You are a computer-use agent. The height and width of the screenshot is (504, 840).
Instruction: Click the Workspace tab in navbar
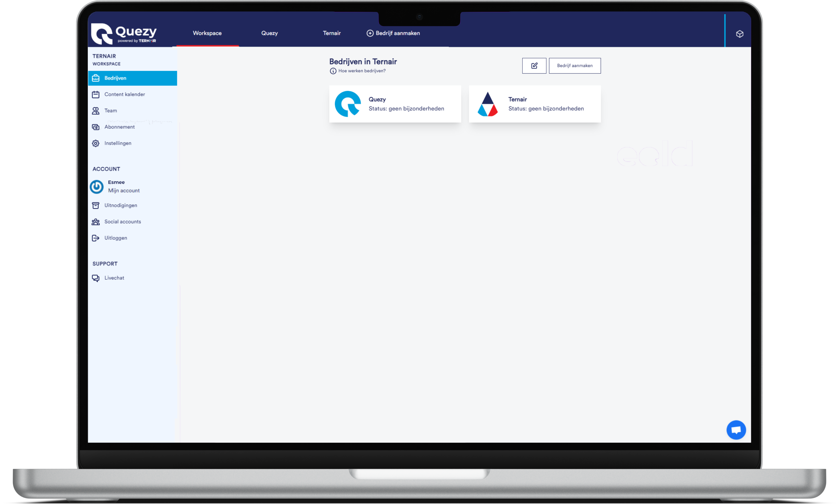pos(206,33)
